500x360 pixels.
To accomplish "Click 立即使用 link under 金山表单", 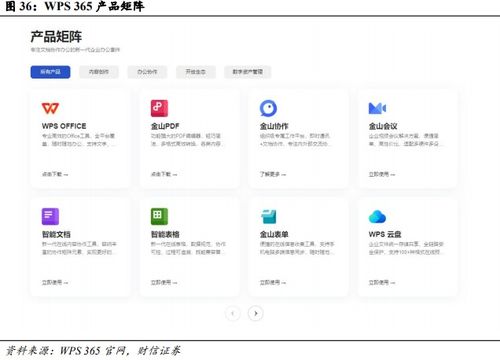I will [x=273, y=282].
